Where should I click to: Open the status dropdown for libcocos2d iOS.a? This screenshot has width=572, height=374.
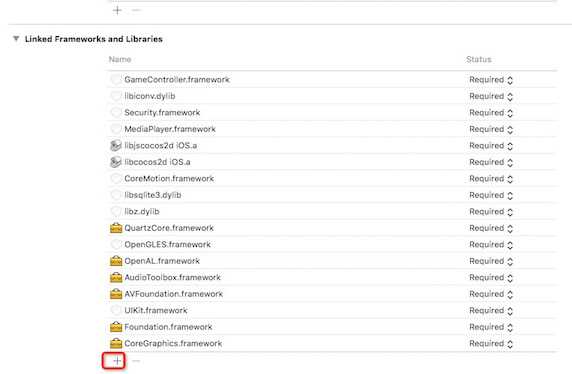pyautogui.click(x=491, y=162)
